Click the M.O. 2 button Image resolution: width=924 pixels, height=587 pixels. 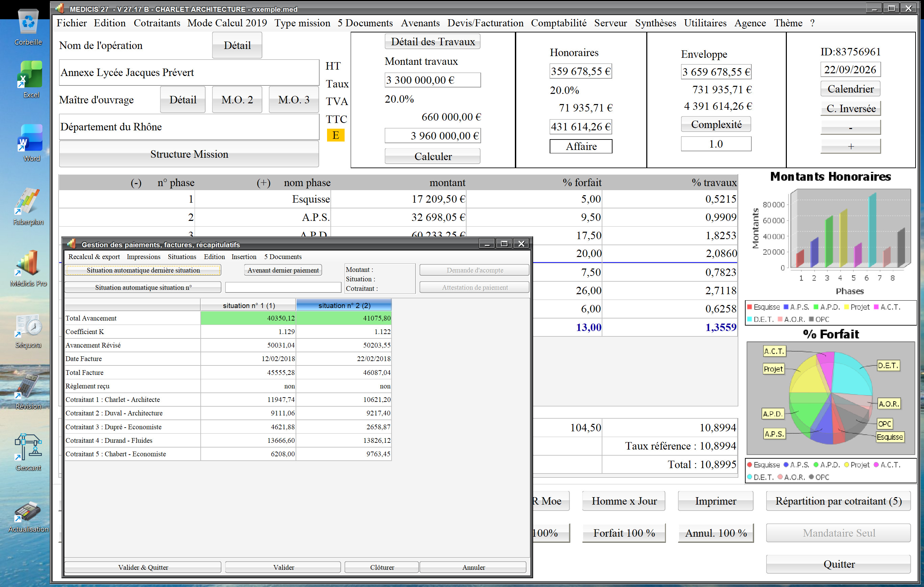(x=237, y=100)
